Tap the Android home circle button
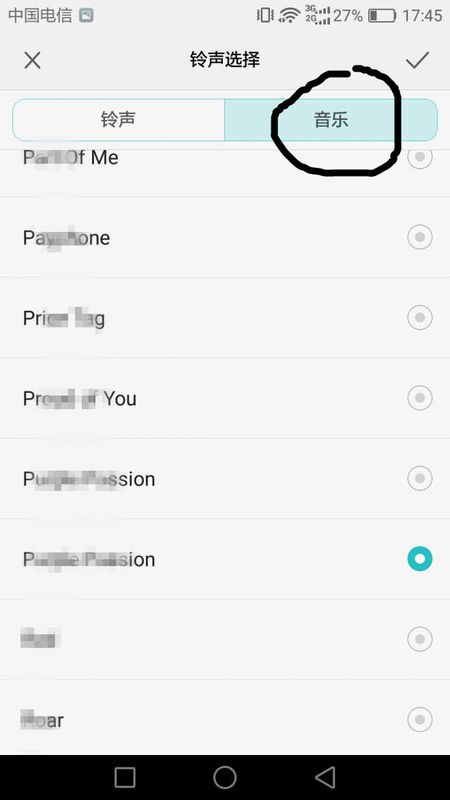 click(x=224, y=778)
